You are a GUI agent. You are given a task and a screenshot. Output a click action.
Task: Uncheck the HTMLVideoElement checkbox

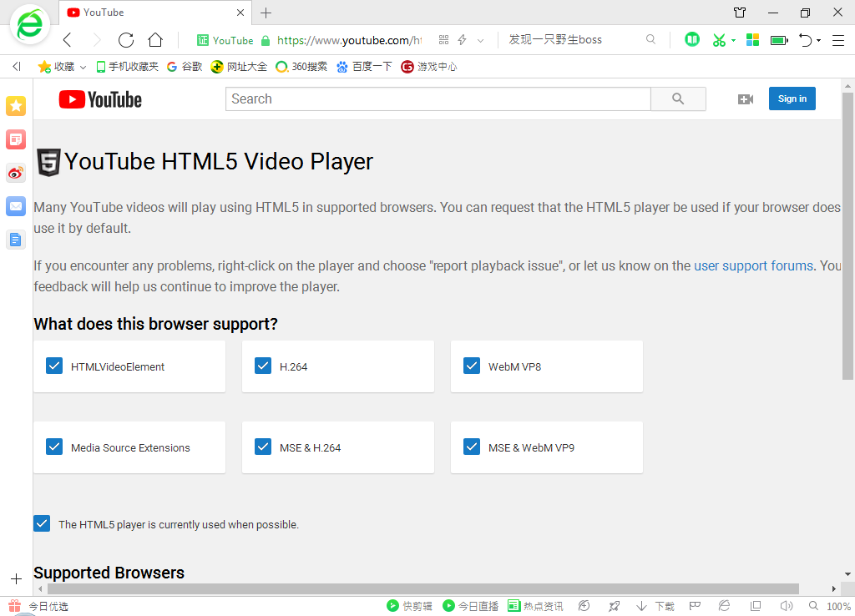point(54,366)
